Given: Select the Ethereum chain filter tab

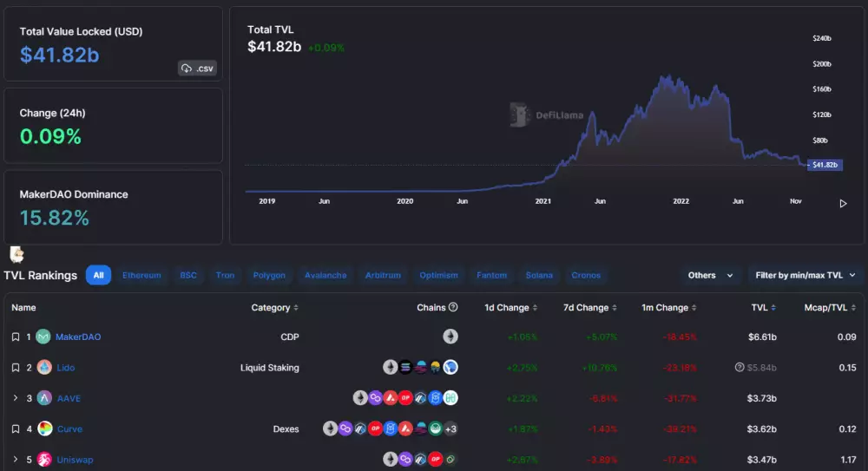Looking at the screenshot, I should (x=141, y=275).
